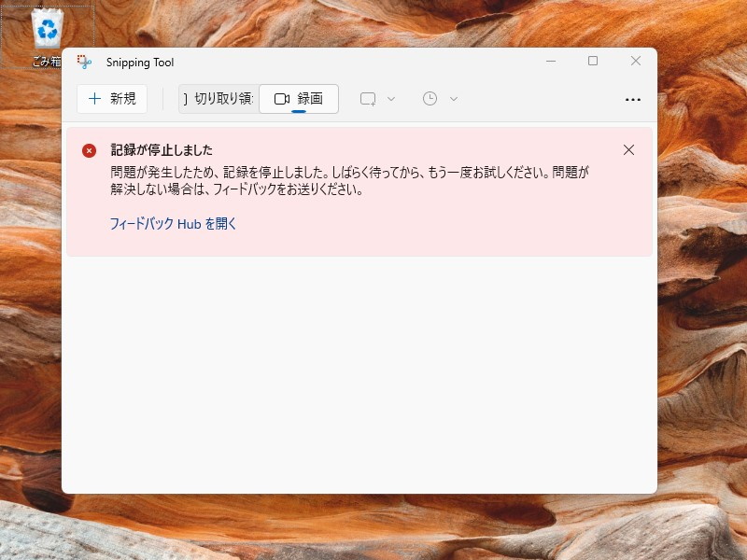Screen dimensions: 747x560
Task: Open the See more (…) icon
Action: pyautogui.click(x=633, y=99)
